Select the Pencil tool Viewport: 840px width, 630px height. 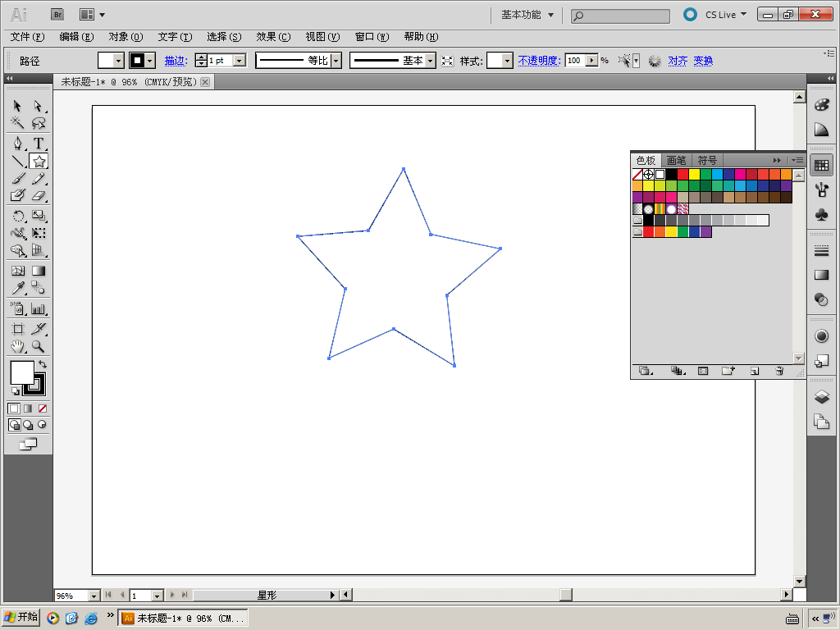coord(38,178)
